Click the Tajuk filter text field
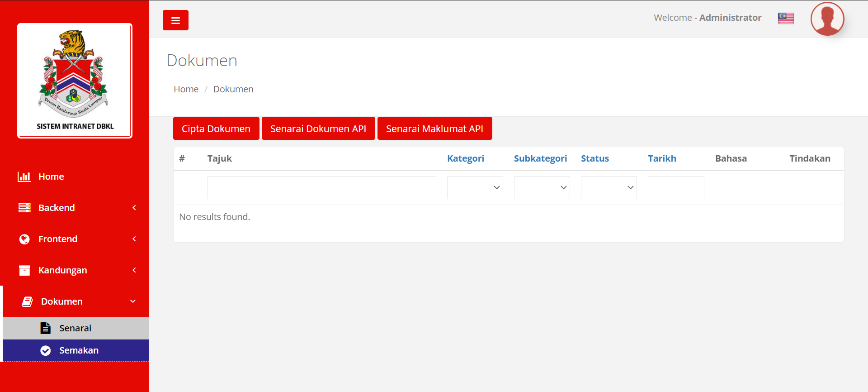This screenshot has width=868, height=392. (321, 187)
